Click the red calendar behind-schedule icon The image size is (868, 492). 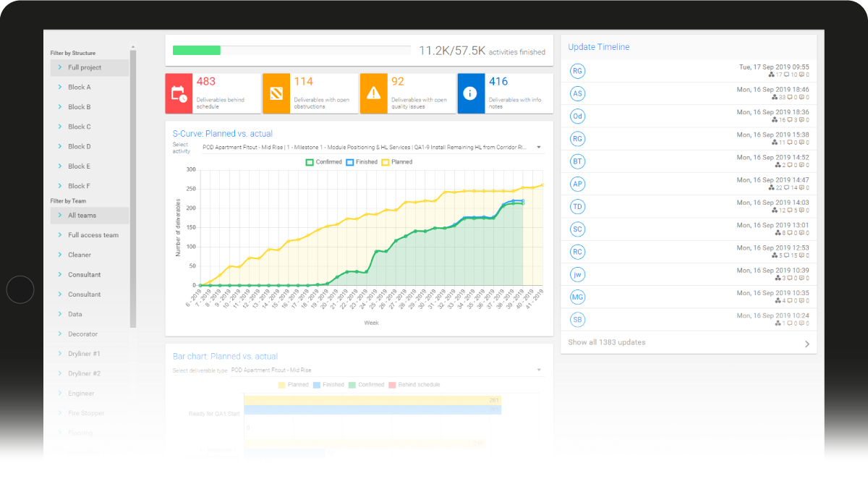[x=179, y=93]
